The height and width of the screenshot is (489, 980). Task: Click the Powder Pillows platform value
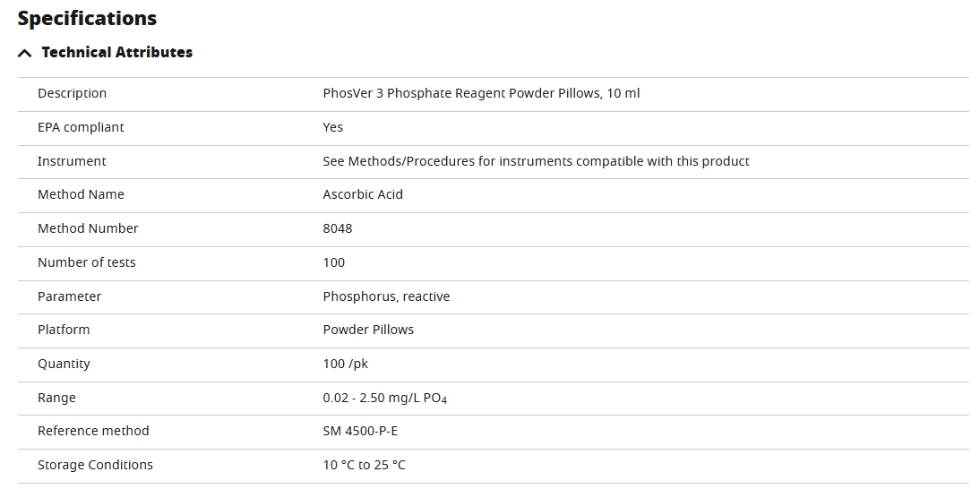click(x=368, y=330)
